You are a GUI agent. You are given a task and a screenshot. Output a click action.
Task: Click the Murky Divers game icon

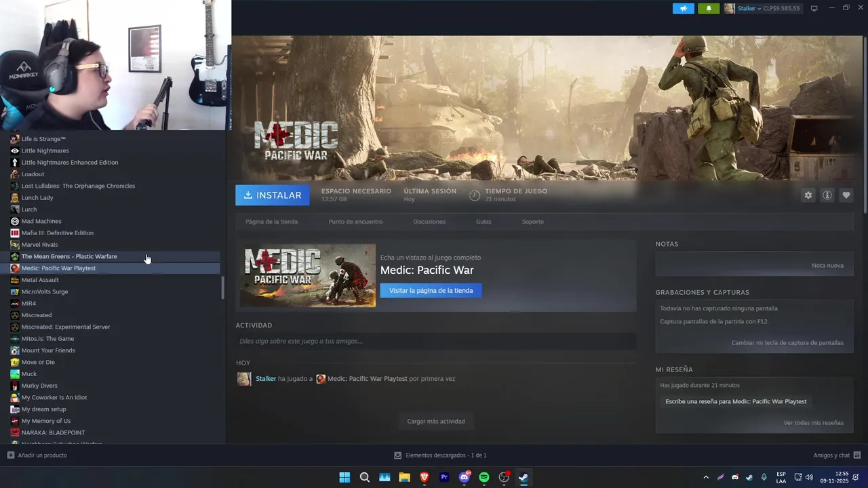[15, 386]
